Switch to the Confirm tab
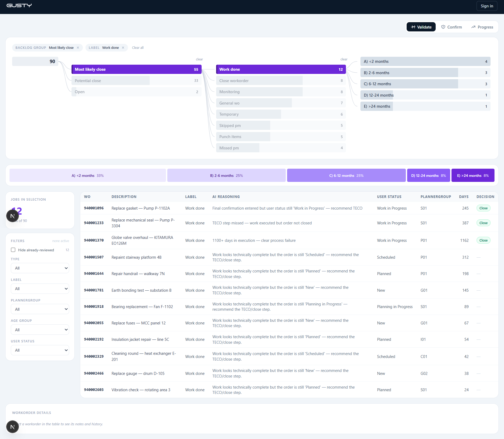Image resolution: width=504 pixels, height=439 pixels. point(451,27)
